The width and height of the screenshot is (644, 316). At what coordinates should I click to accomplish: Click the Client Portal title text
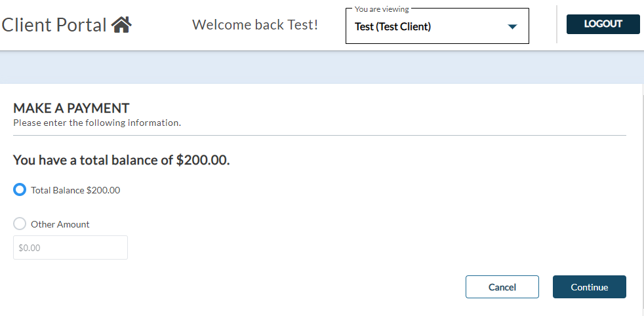click(x=54, y=25)
